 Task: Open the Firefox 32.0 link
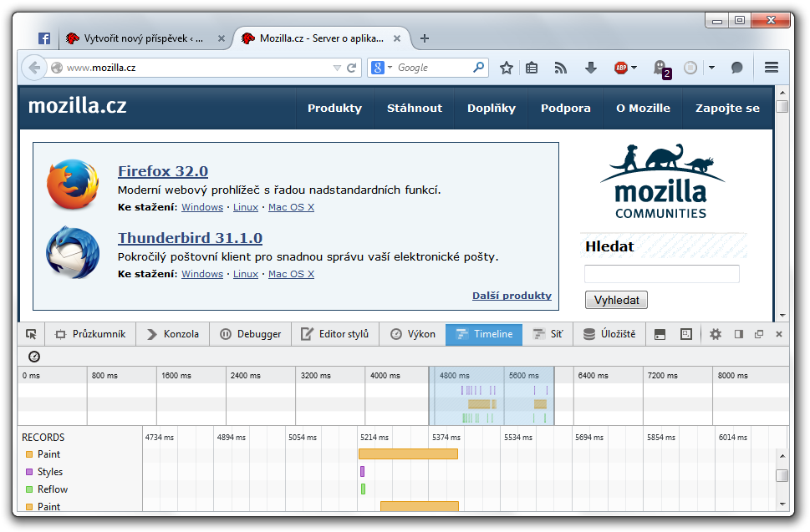click(163, 171)
